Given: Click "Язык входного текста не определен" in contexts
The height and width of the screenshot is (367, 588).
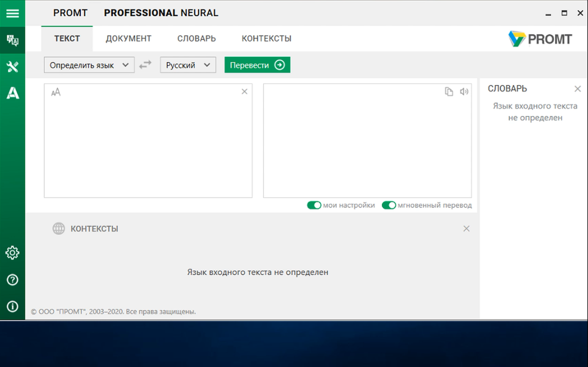Looking at the screenshot, I should (258, 272).
